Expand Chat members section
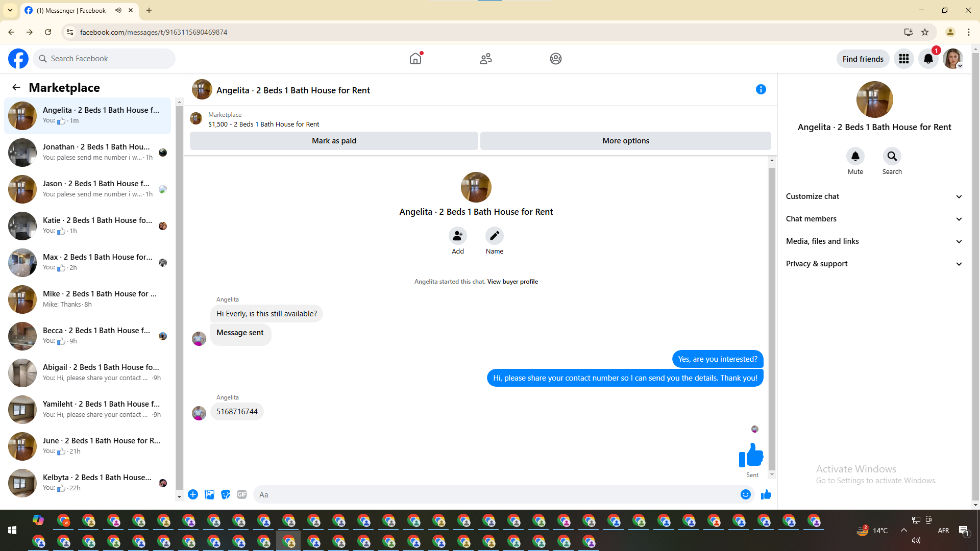Image resolution: width=980 pixels, height=551 pixels. click(874, 219)
